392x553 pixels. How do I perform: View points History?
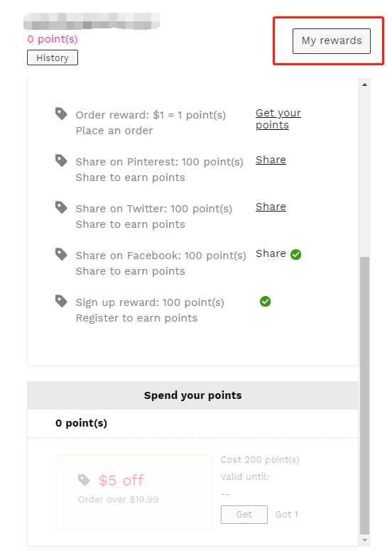[x=53, y=58]
